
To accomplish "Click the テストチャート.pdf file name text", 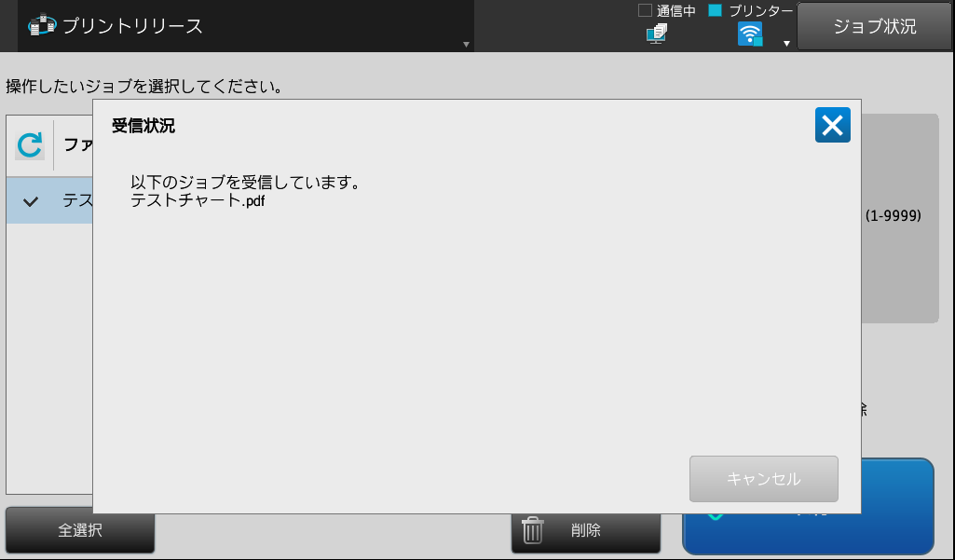I will 198,200.
